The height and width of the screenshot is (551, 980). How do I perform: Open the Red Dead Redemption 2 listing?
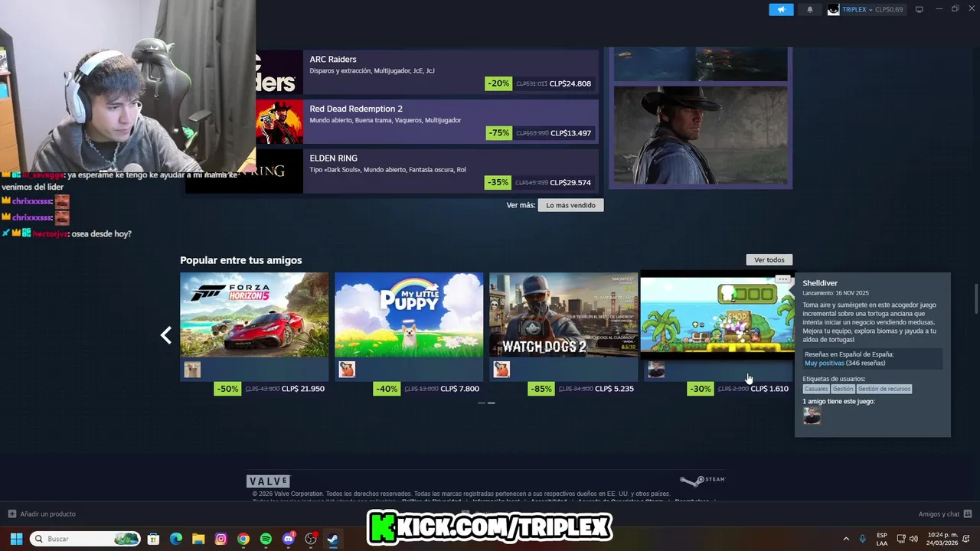pyautogui.click(x=427, y=122)
